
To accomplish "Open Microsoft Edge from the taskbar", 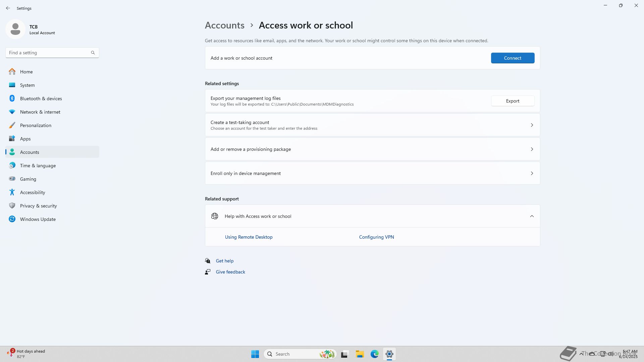I will (374, 354).
